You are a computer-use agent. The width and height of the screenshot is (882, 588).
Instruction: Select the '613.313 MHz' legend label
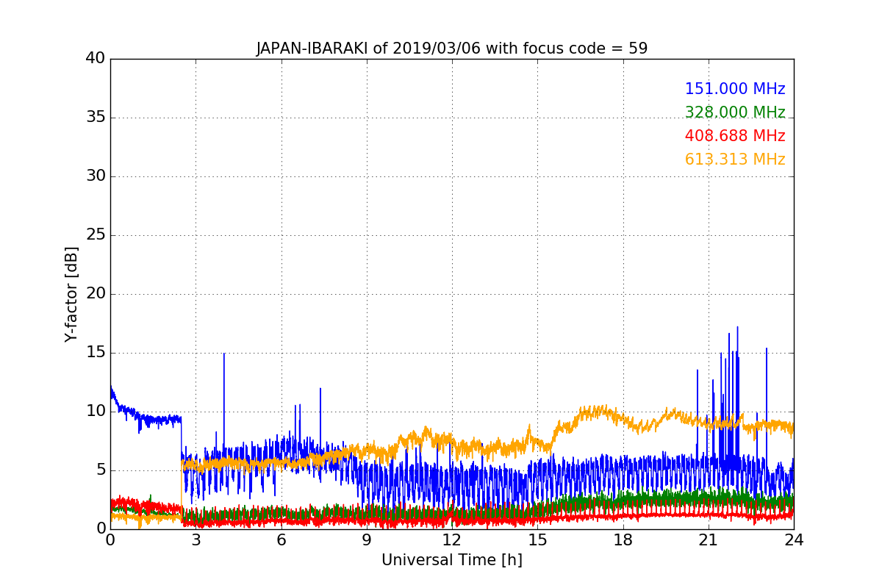click(x=735, y=159)
